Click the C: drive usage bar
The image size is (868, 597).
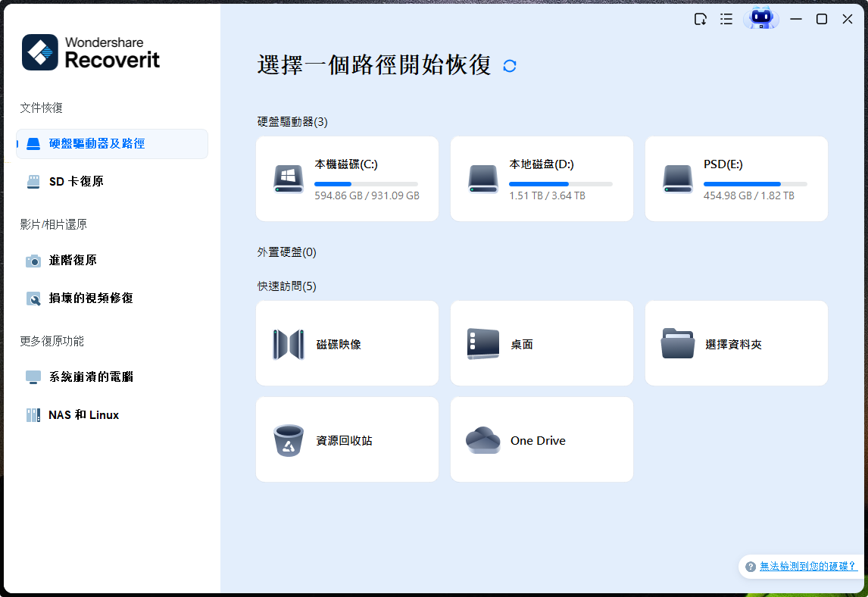click(366, 184)
